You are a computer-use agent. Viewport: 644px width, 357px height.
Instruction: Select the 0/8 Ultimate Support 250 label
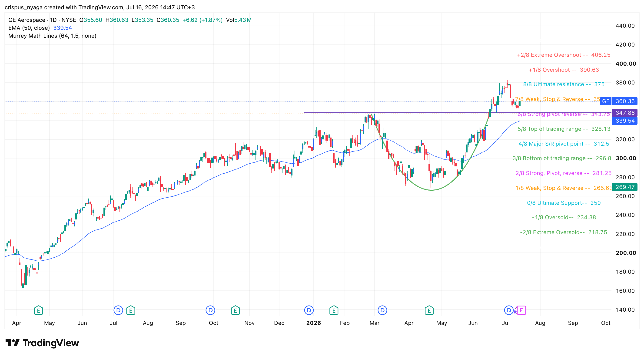tap(564, 203)
